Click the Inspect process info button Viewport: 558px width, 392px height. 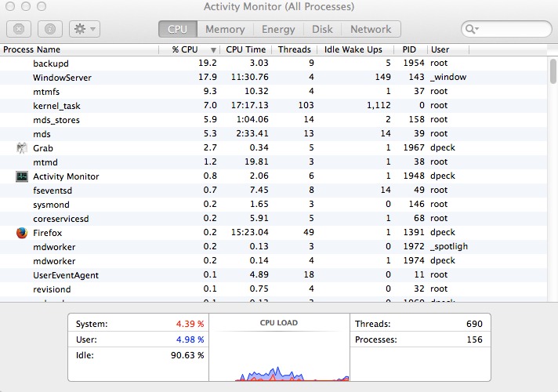coord(50,29)
